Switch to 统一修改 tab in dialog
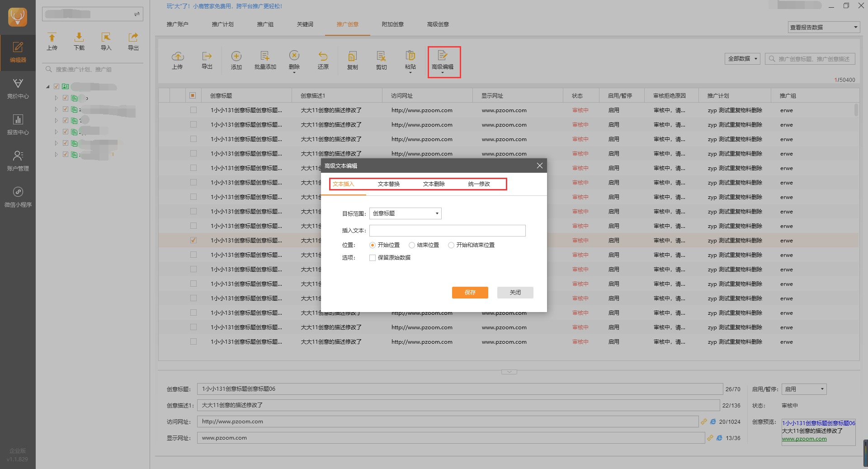The height and width of the screenshot is (469, 868). click(479, 184)
